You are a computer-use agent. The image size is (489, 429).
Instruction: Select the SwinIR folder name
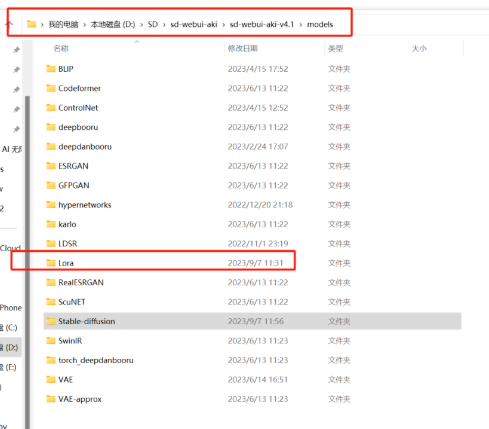coord(70,341)
